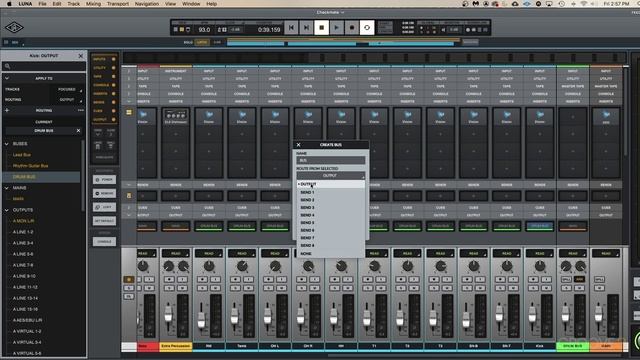Toggle the CONSOLE section visibility
Viewport: 640px width, 360px height.
click(104, 85)
